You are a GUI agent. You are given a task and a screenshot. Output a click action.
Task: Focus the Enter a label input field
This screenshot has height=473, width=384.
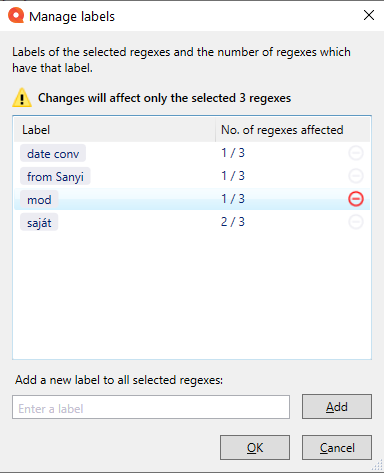[x=151, y=407]
